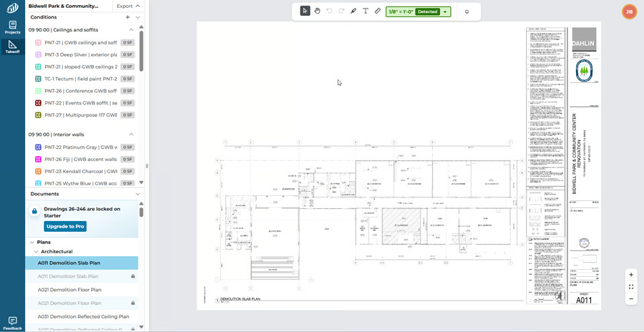
Task: Select locked A011 Demolition Slab Plan row
Action: (x=82, y=276)
